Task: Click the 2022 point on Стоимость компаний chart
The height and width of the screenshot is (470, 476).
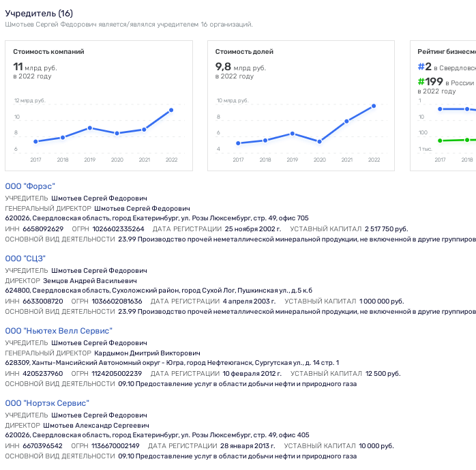Action: point(171,111)
